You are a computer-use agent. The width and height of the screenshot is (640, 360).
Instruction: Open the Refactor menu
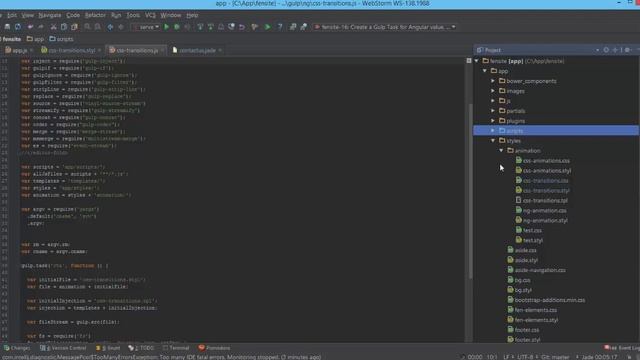coord(95,15)
